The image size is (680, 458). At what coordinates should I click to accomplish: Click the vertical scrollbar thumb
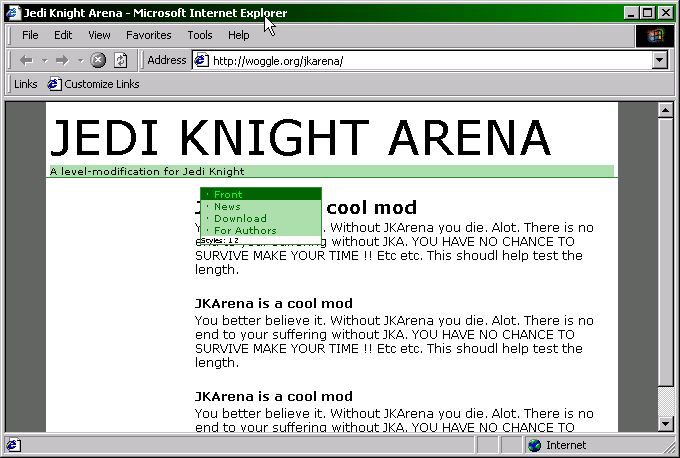click(665, 252)
